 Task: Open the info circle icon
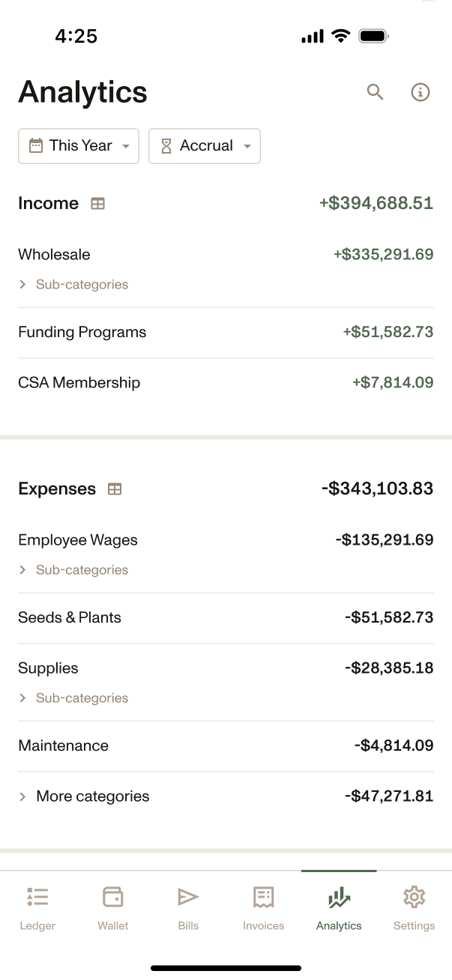421,92
